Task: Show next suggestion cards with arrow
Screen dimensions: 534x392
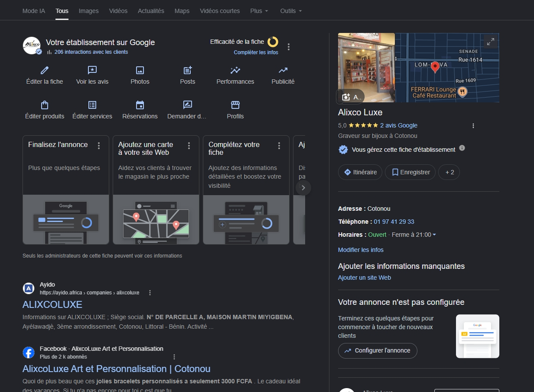Action: [303, 188]
